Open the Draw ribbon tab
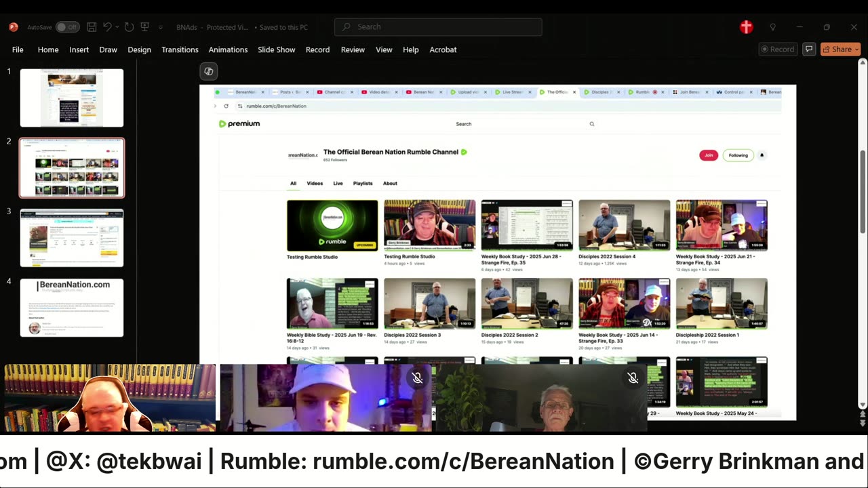 tap(108, 49)
